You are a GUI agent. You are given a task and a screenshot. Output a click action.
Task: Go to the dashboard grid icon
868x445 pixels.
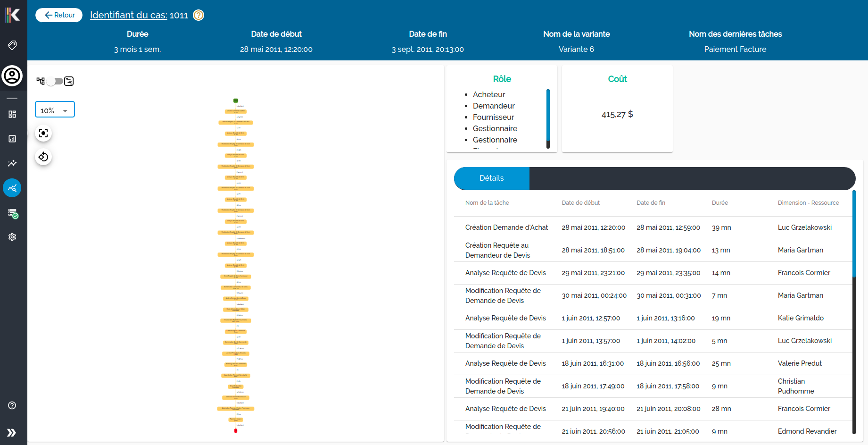(12, 114)
